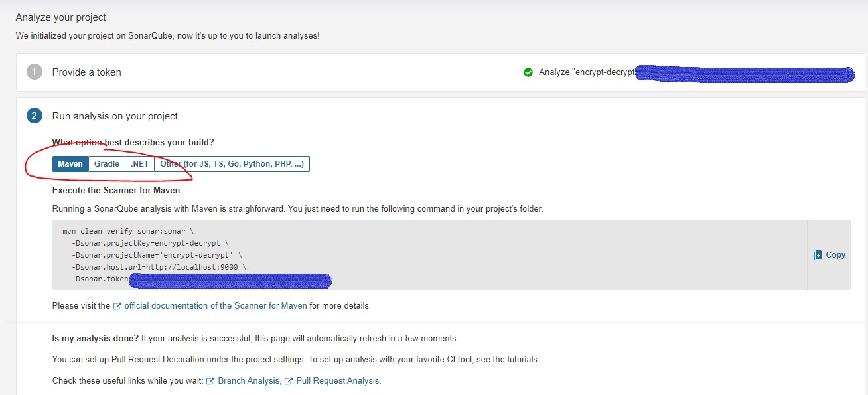Click the Analyze your project heading
Screen dimensions: 868x395
coord(61,17)
